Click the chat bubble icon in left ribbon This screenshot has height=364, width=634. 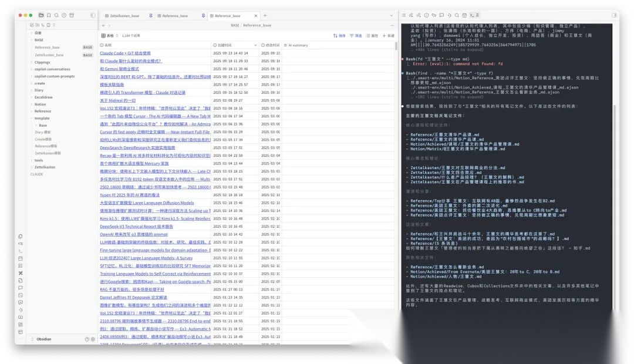click(x=20, y=288)
